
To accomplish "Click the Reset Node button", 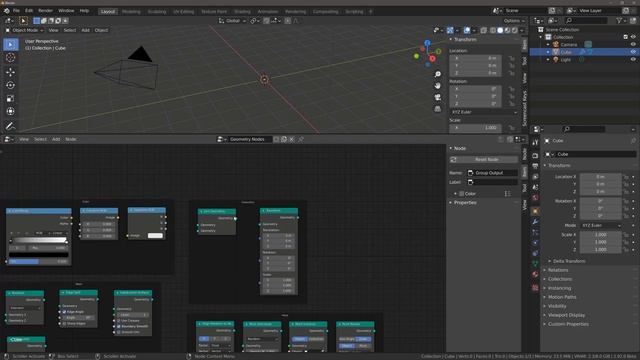I will (x=484, y=160).
